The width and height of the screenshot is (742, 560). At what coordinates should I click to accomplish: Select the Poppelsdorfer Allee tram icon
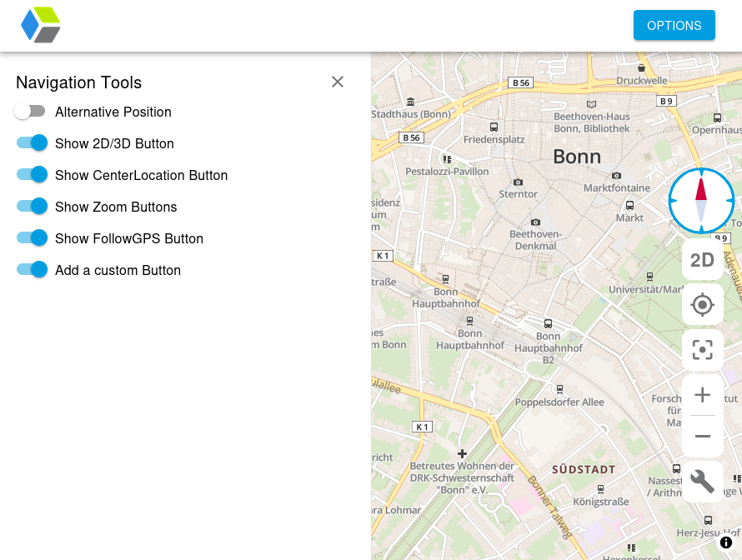point(559,389)
